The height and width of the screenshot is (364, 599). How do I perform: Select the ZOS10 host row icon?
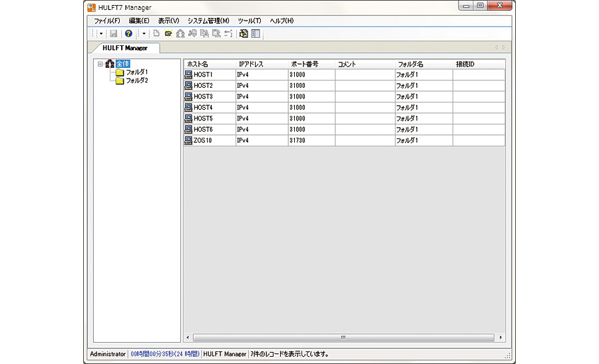pyautogui.click(x=188, y=140)
